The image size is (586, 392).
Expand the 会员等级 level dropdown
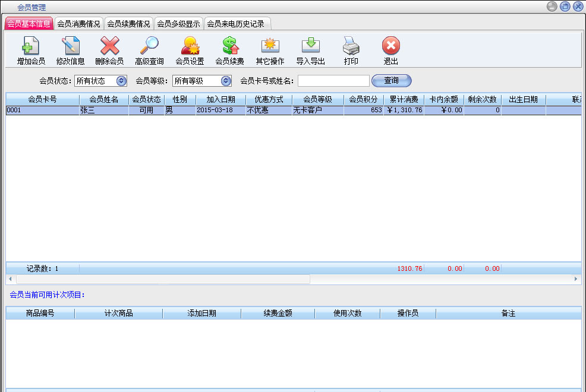(x=226, y=81)
